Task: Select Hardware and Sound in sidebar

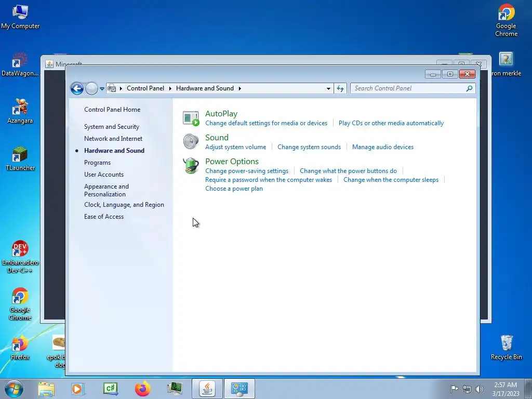Action: click(114, 150)
